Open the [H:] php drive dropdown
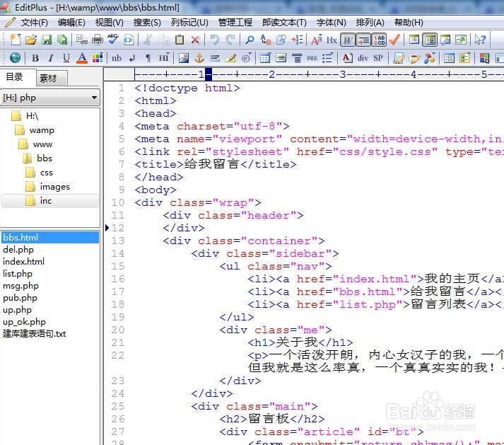 (x=50, y=98)
